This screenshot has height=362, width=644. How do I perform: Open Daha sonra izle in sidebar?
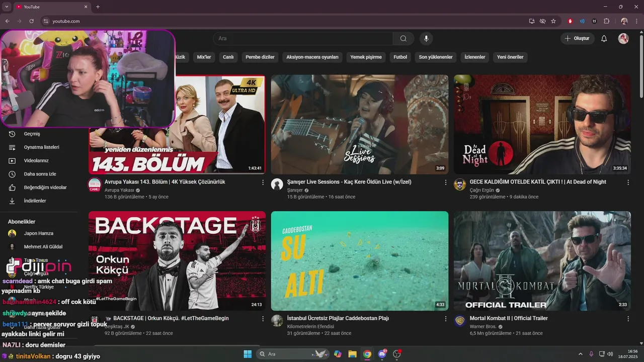point(40,174)
